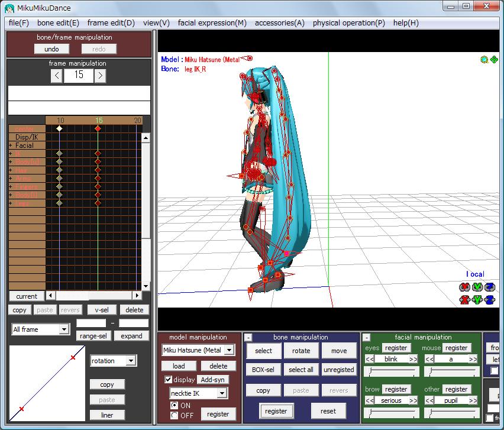504x430 pixels.
Task: Click the BOX-sel button
Action: coord(263,370)
